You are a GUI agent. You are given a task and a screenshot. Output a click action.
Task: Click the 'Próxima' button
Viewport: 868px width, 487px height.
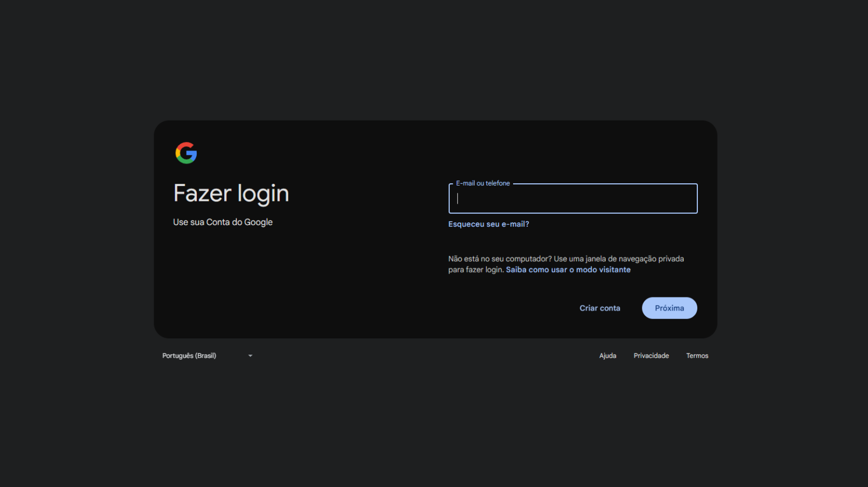point(670,308)
